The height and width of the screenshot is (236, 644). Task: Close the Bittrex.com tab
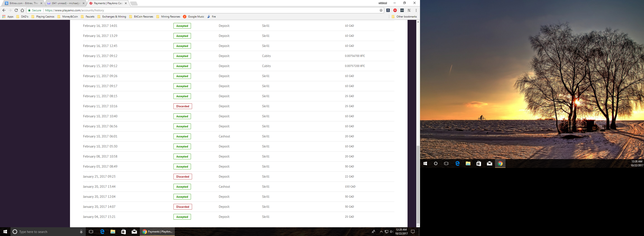click(41, 3)
